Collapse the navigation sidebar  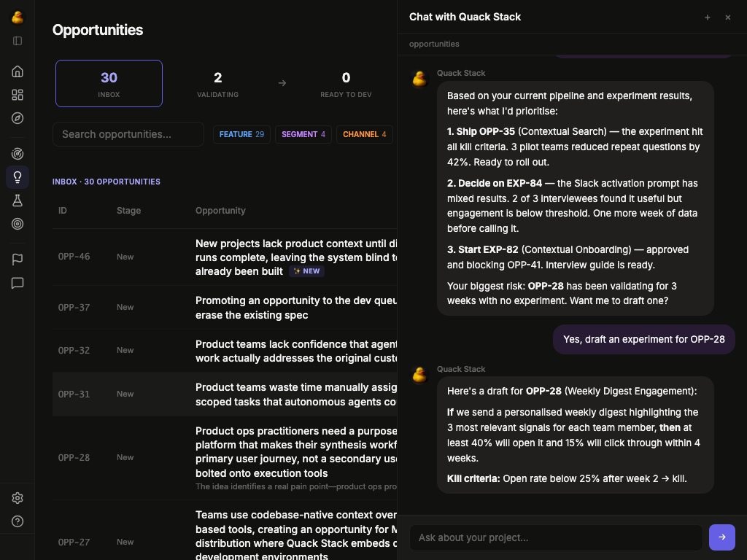tap(18, 41)
